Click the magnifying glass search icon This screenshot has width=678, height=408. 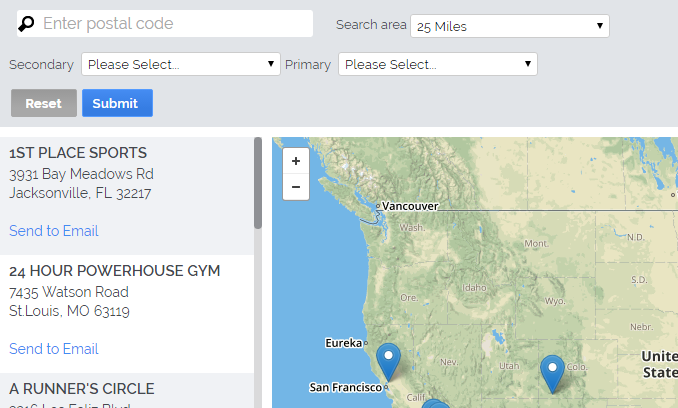click(26, 24)
